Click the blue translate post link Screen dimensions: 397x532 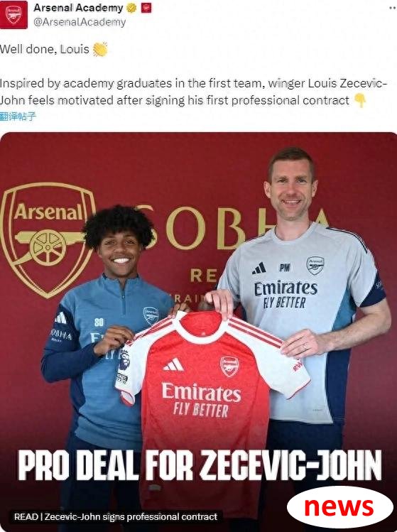click(x=18, y=116)
